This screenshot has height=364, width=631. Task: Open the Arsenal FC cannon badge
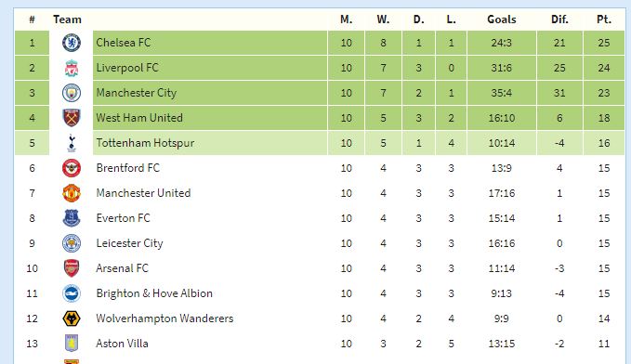(72, 268)
